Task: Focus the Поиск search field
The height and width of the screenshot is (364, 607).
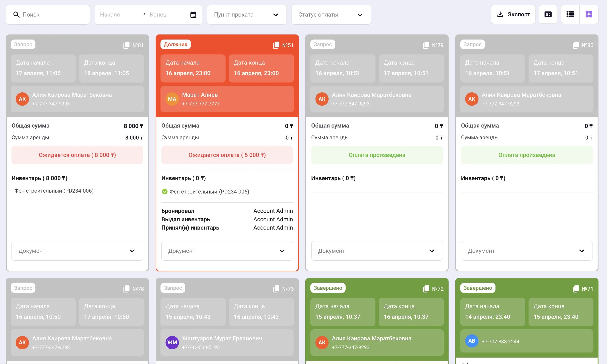Action: click(48, 15)
